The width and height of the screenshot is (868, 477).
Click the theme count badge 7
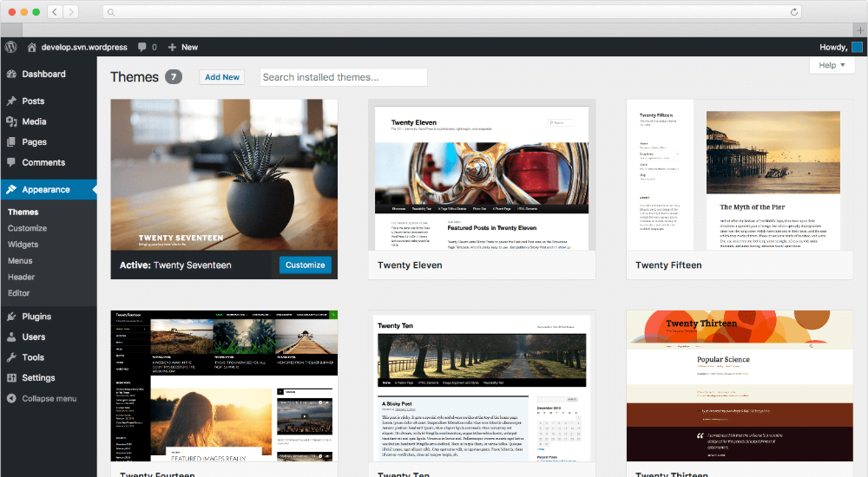174,77
